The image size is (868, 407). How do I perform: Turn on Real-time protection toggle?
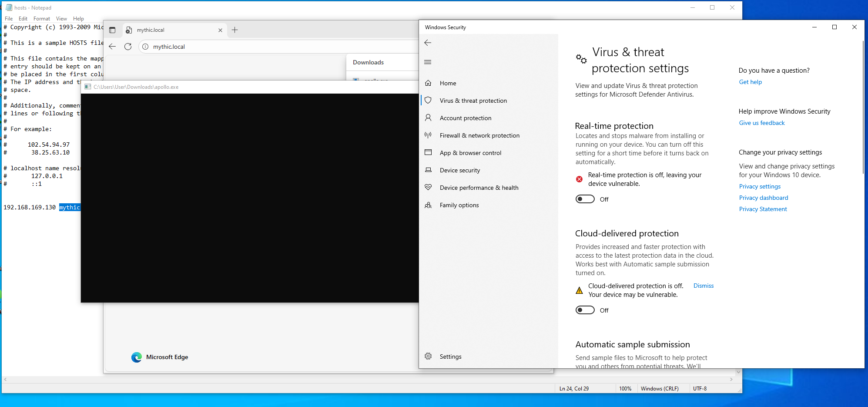[x=585, y=199]
